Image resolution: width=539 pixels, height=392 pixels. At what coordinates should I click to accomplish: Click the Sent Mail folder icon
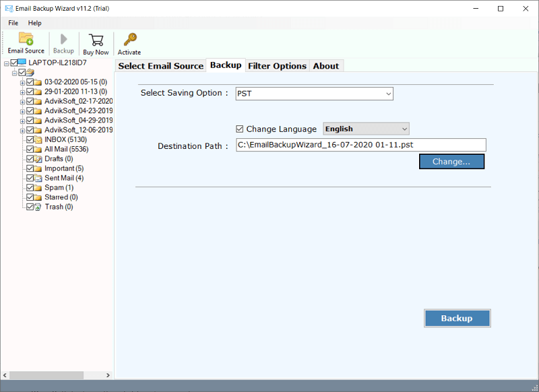coord(38,178)
